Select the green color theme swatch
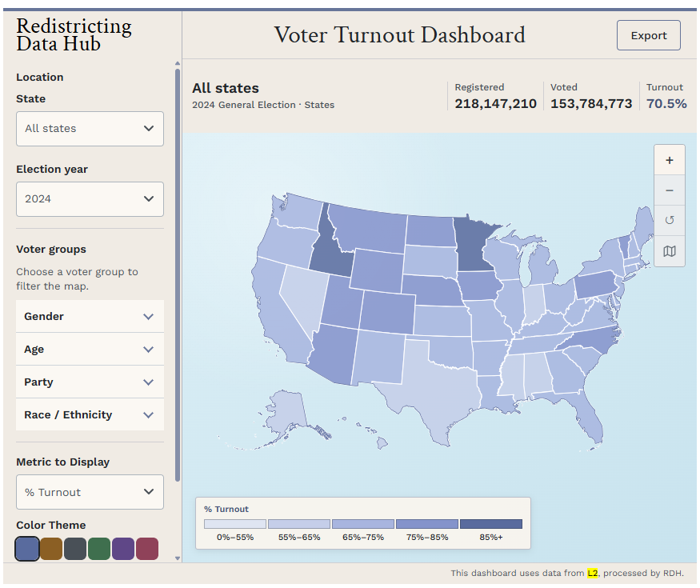The height and width of the screenshot is (588, 700). 99,549
